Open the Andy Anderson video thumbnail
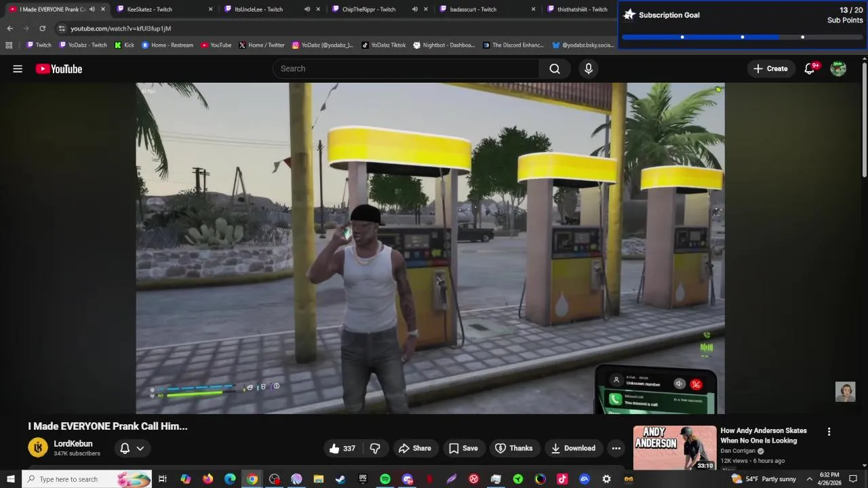 point(675,448)
